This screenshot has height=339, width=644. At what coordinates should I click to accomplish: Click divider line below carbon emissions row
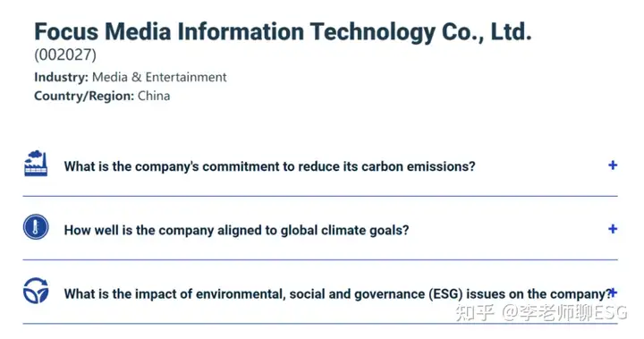coord(320,196)
